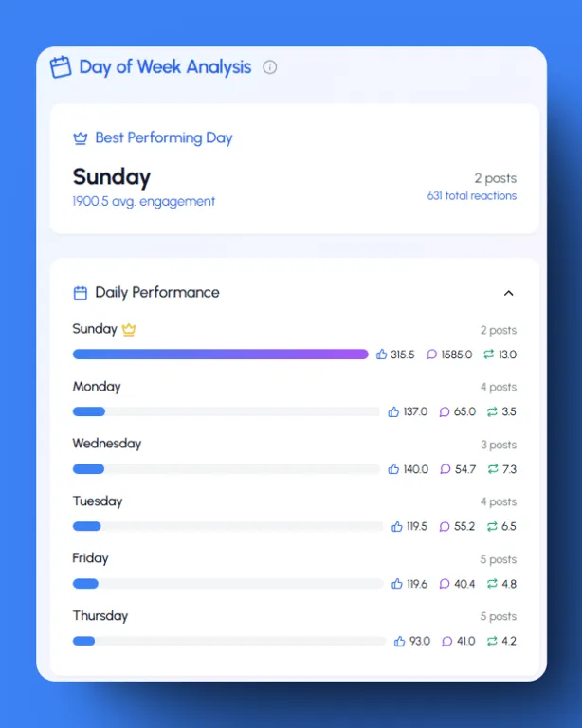Click the comment bubble icon in Friday's row
The width and height of the screenshot is (582, 728).
pos(445,584)
